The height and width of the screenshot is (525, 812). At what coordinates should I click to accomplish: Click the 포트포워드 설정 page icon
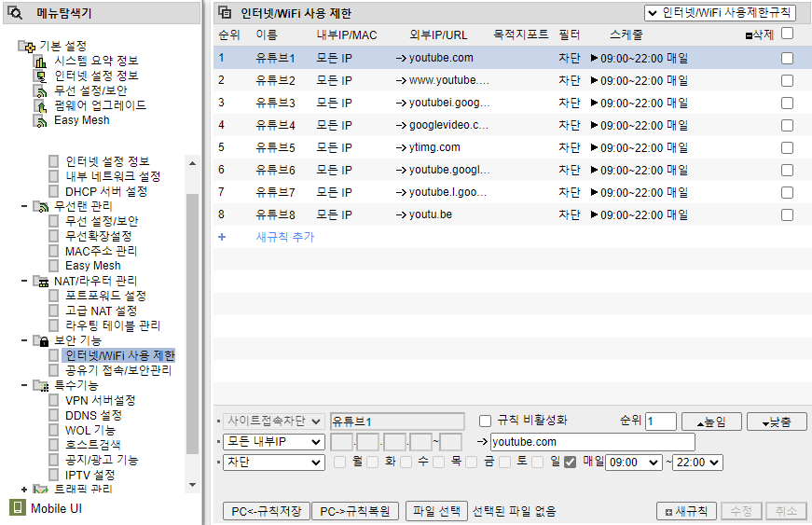[x=53, y=296]
